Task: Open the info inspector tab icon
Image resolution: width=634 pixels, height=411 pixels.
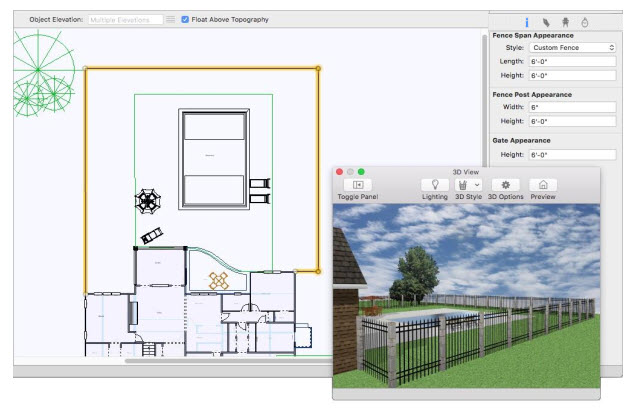Action: point(526,22)
